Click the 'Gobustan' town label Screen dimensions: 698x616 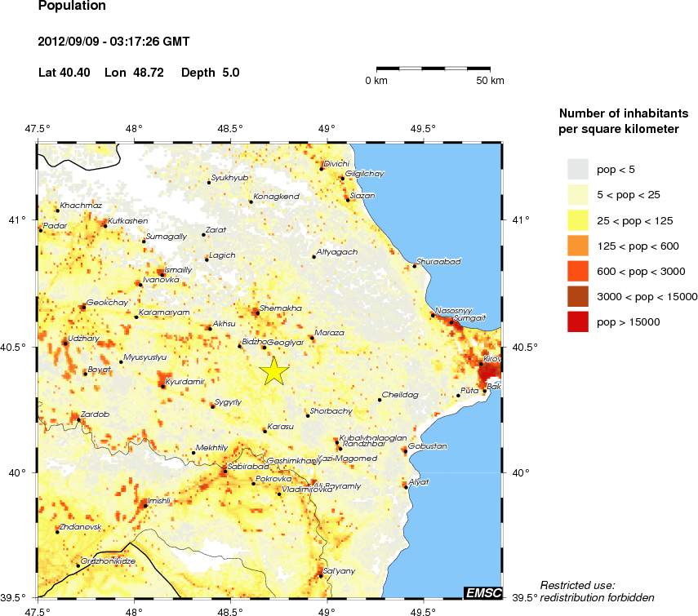click(427, 446)
